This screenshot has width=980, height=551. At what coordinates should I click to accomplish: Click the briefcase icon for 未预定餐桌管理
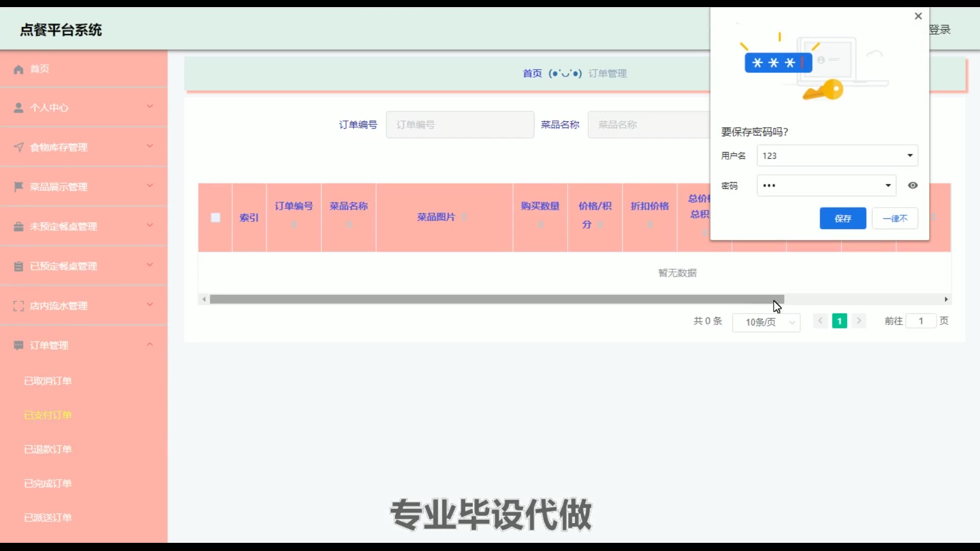(19, 227)
